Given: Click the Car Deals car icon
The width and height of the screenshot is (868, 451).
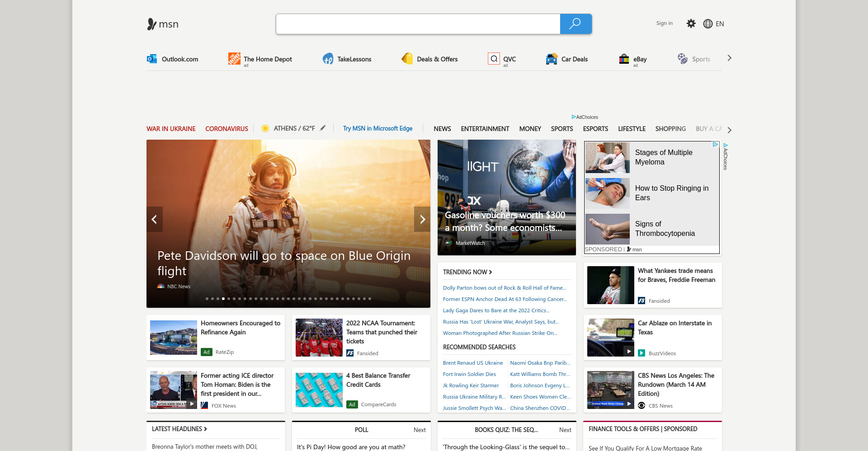Looking at the screenshot, I should (x=552, y=59).
